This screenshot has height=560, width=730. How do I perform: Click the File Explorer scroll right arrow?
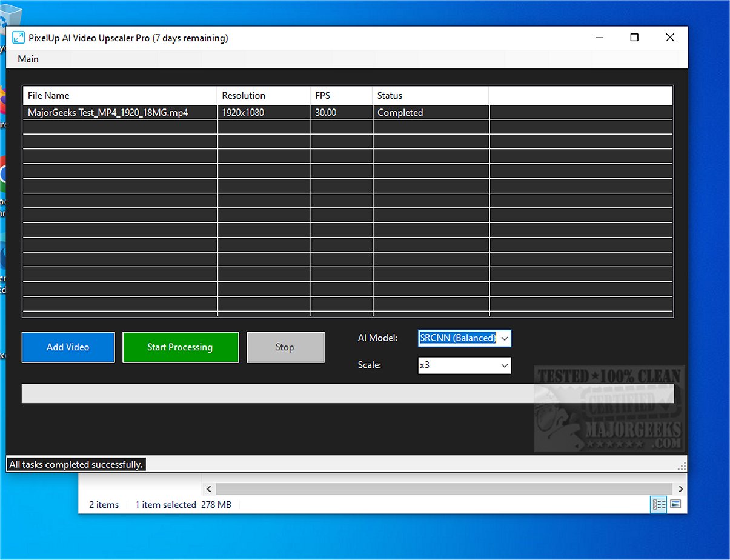(x=681, y=488)
